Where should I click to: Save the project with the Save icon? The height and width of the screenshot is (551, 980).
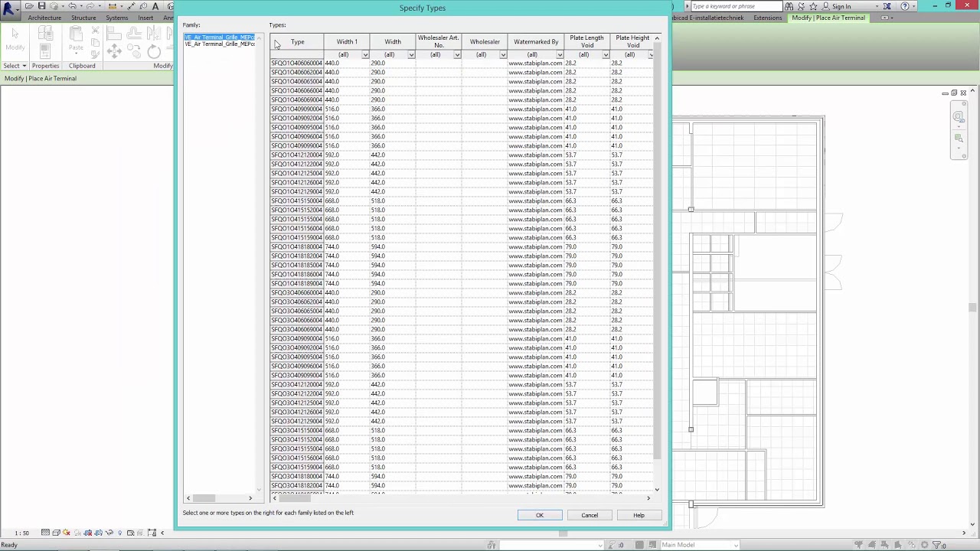point(41,6)
